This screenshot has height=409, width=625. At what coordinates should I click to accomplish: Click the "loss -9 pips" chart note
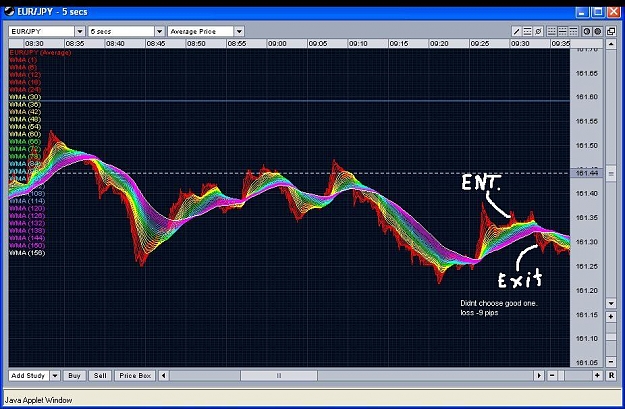point(480,313)
